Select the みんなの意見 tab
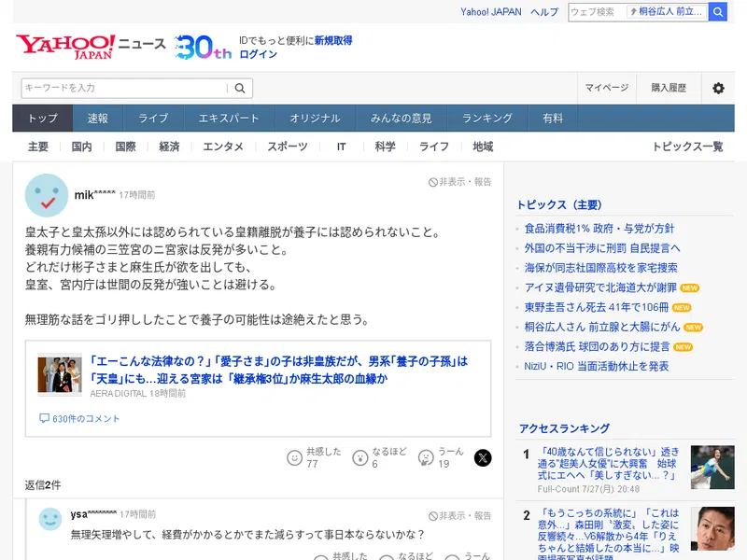 click(x=402, y=119)
